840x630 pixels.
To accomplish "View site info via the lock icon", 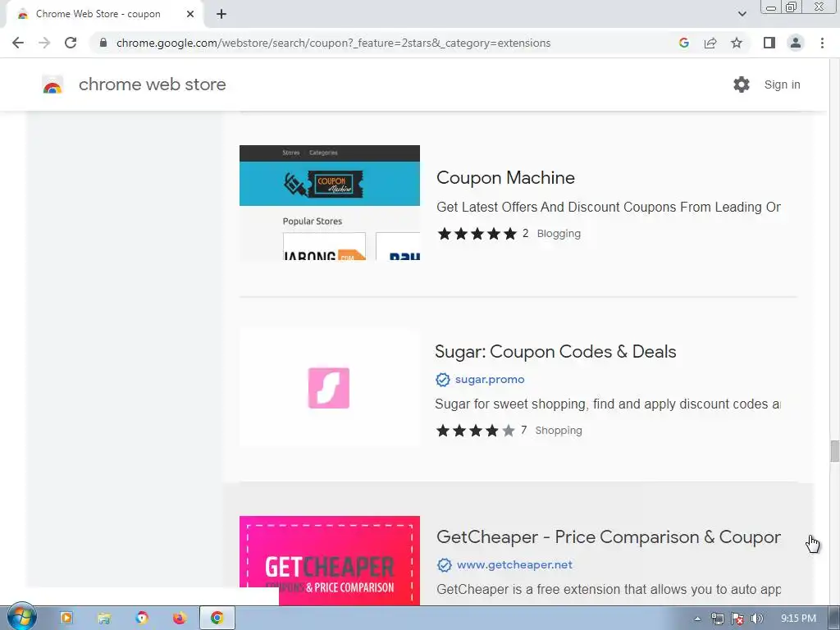I will point(103,43).
